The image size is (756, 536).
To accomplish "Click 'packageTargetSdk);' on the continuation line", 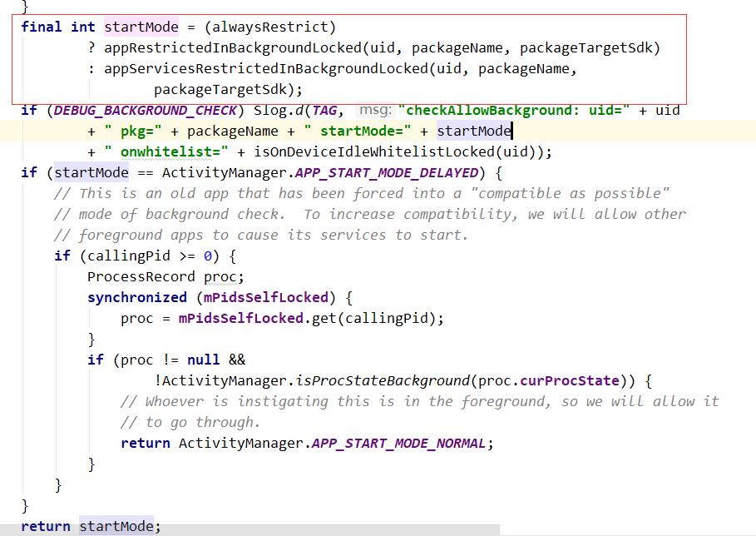I will click(228, 90).
